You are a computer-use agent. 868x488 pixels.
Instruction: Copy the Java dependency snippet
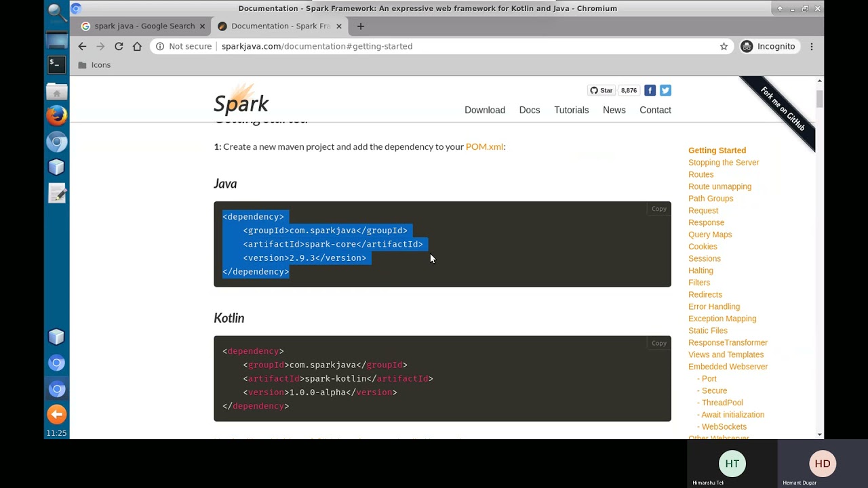coord(659,209)
